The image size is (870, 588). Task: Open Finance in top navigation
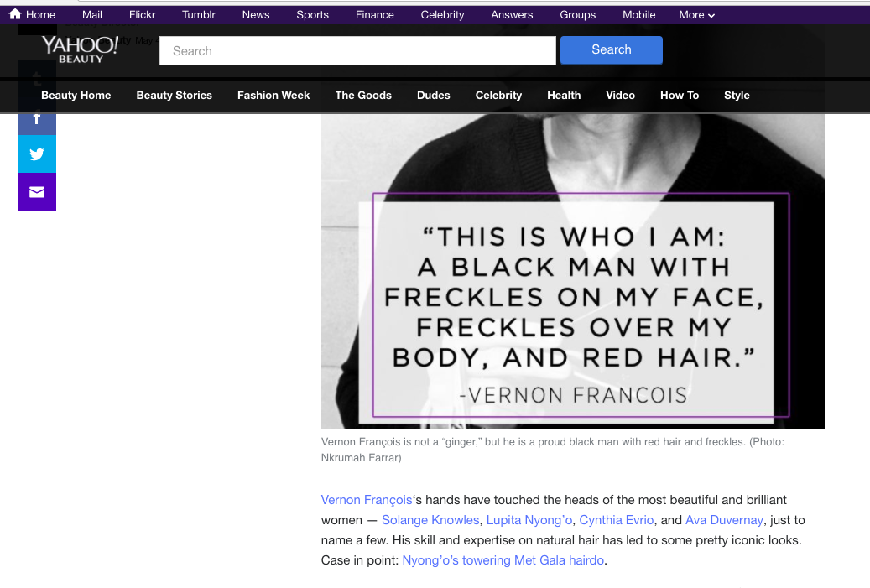(x=374, y=15)
